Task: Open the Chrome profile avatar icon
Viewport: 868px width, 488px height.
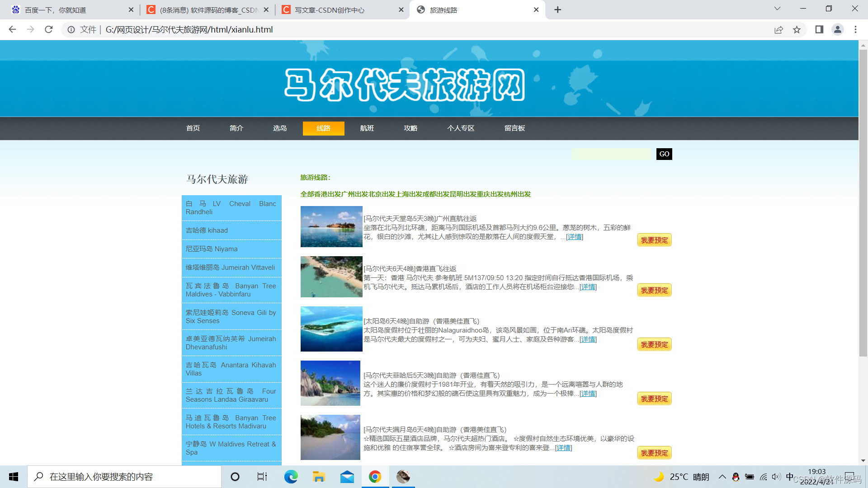Action: [x=837, y=29]
